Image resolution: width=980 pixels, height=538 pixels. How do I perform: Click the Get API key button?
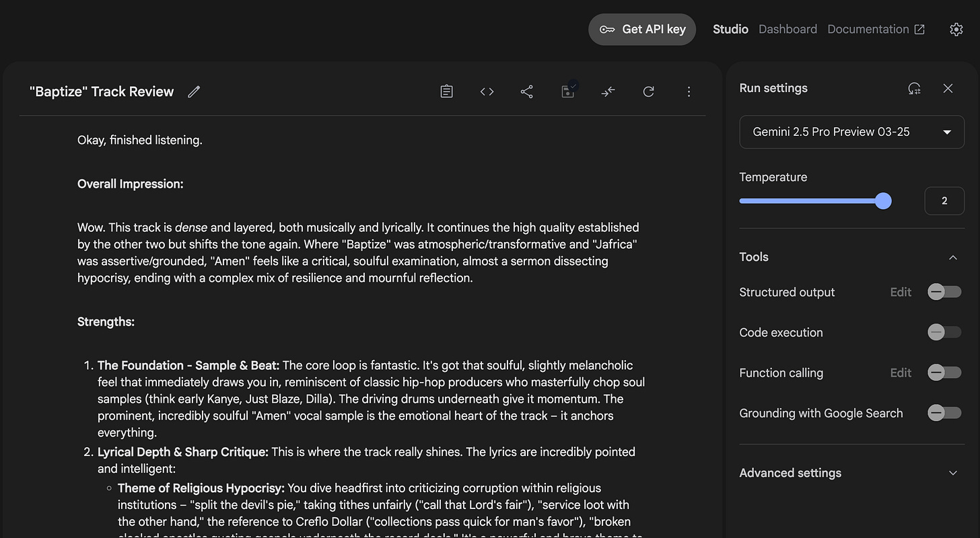coord(641,30)
